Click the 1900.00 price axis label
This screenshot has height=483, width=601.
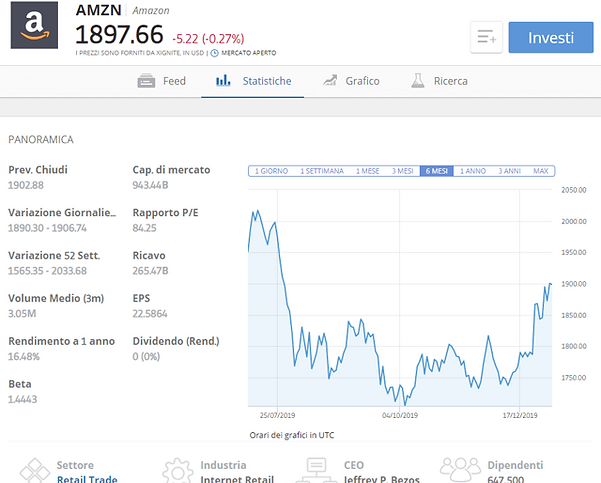[x=574, y=284]
